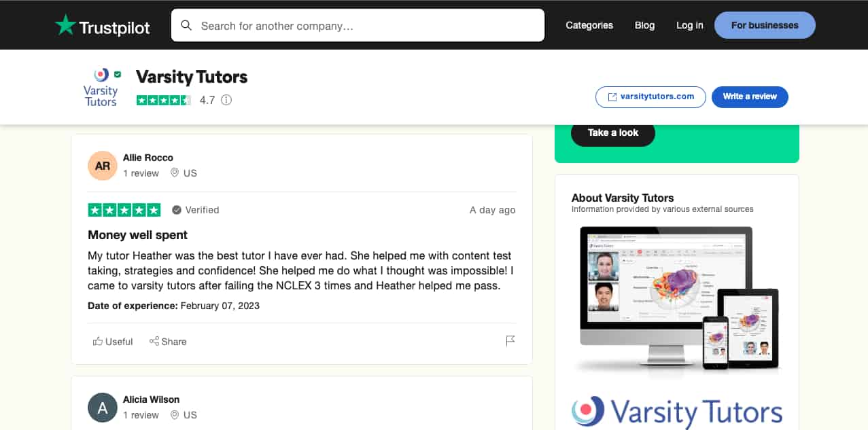The width and height of the screenshot is (868, 430).
Task: Click the Take a look button
Action: [x=613, y=132]
